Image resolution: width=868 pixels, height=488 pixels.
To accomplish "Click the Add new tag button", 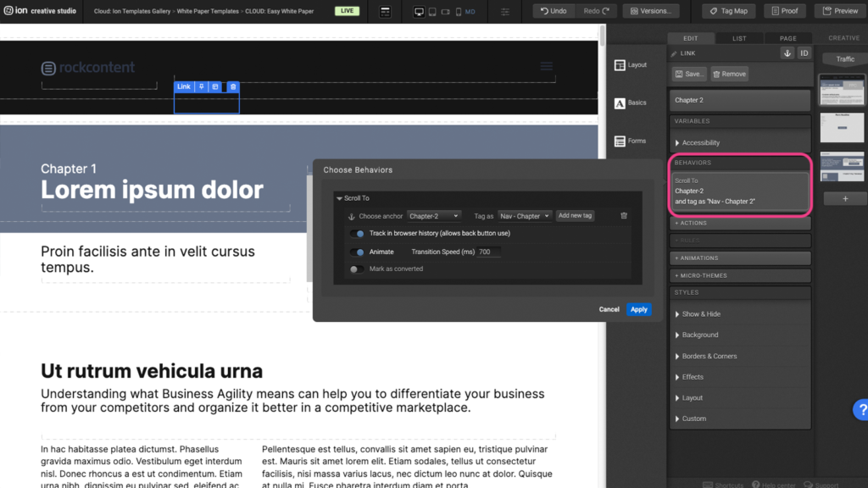I will click(575, 216).
